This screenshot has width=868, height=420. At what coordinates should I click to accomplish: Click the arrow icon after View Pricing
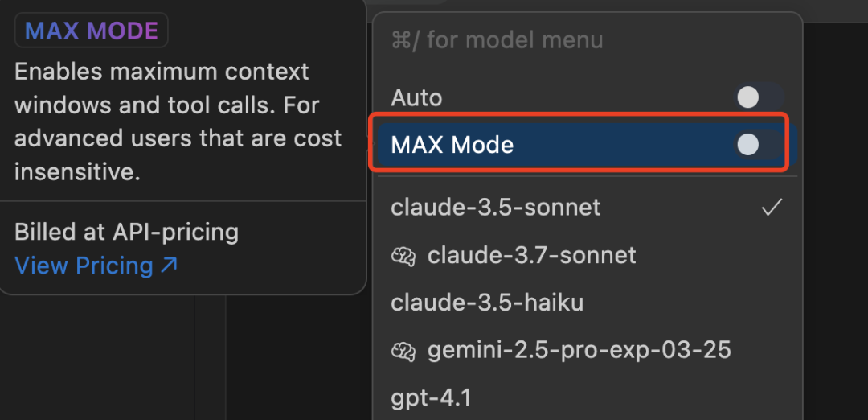click(168, 265)
